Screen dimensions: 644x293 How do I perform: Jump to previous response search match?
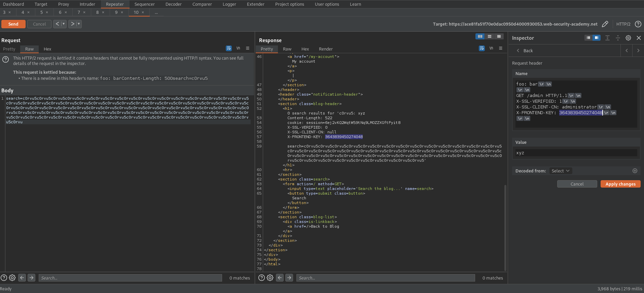tap(280, 278)
